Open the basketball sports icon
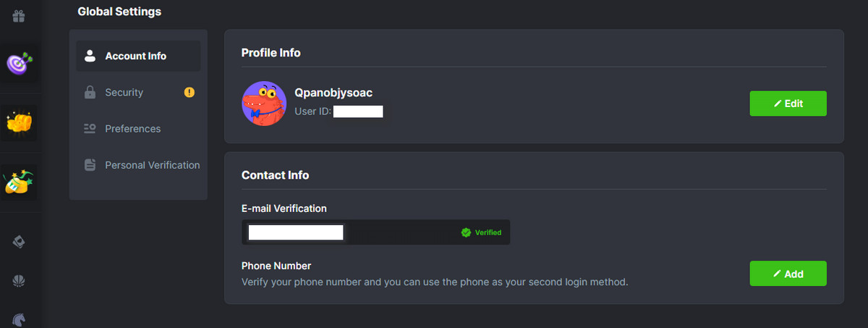This screenshot has width=868, height=328. point(20,282)
